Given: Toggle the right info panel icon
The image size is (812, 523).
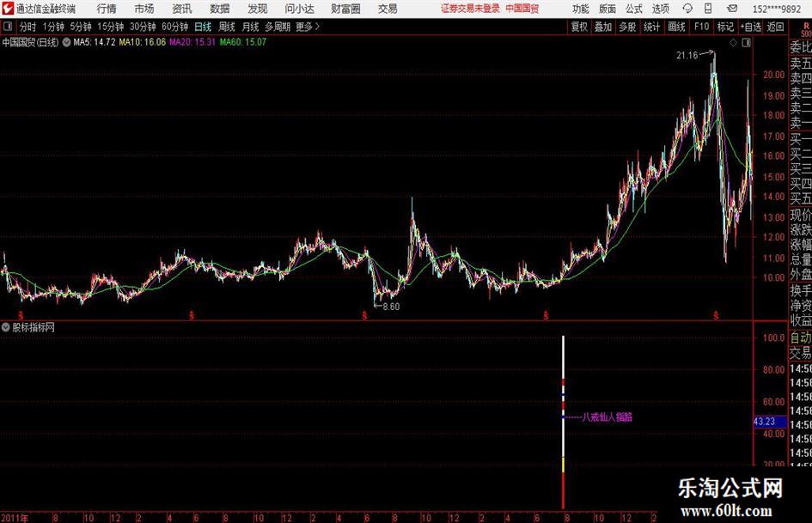Looking at the screenshot, I should [x=746, y=43].
